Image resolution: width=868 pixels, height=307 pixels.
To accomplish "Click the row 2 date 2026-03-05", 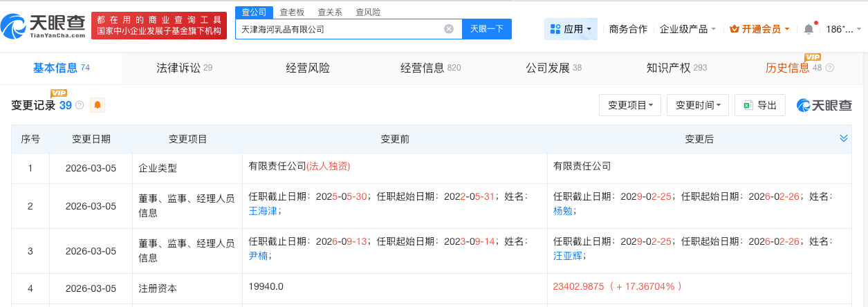I will [91, 206].
